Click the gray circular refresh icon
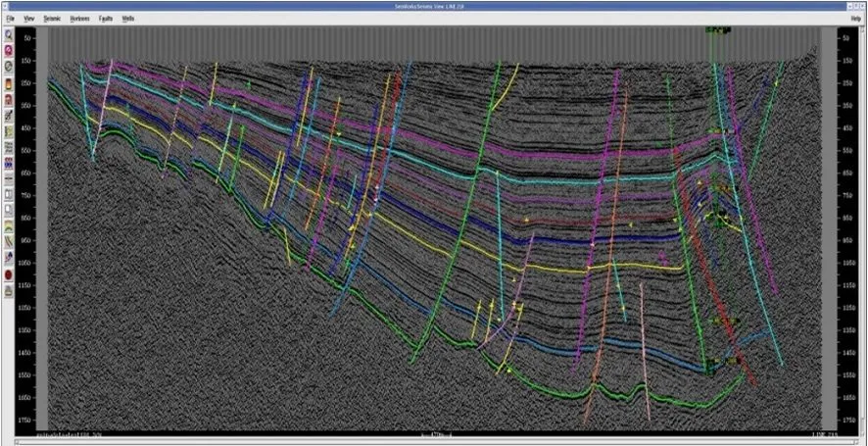 coord(10,67)
